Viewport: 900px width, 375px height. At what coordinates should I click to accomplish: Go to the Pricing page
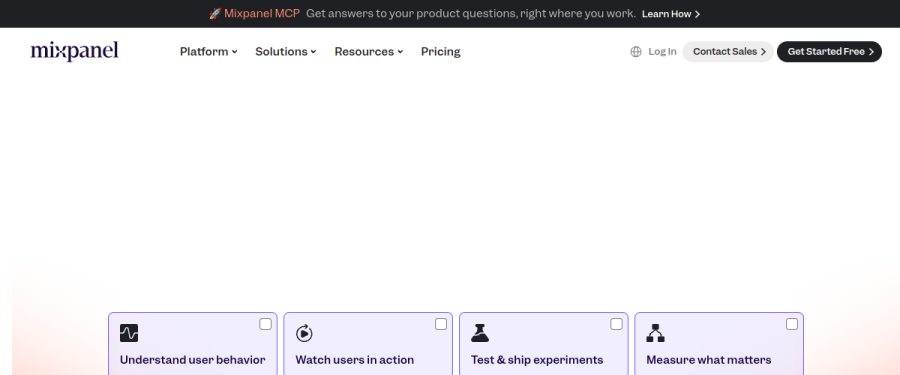(x=441, y=52)
